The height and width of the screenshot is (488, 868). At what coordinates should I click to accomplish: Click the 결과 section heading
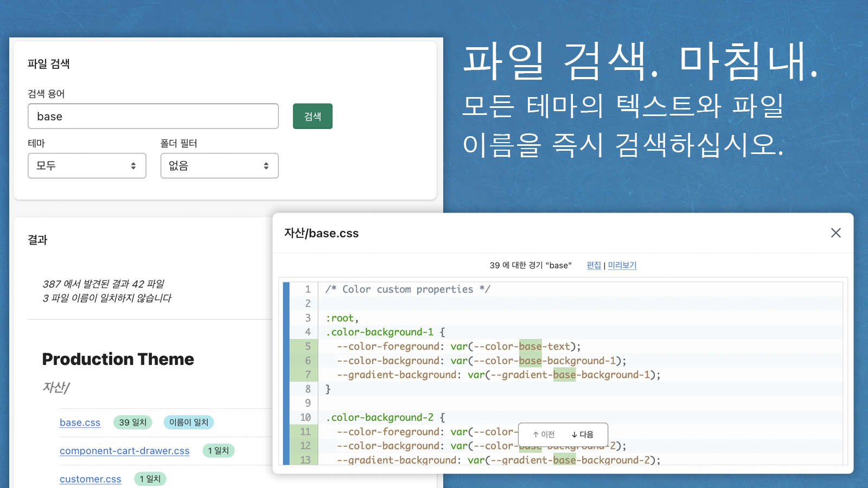point(37,240)
